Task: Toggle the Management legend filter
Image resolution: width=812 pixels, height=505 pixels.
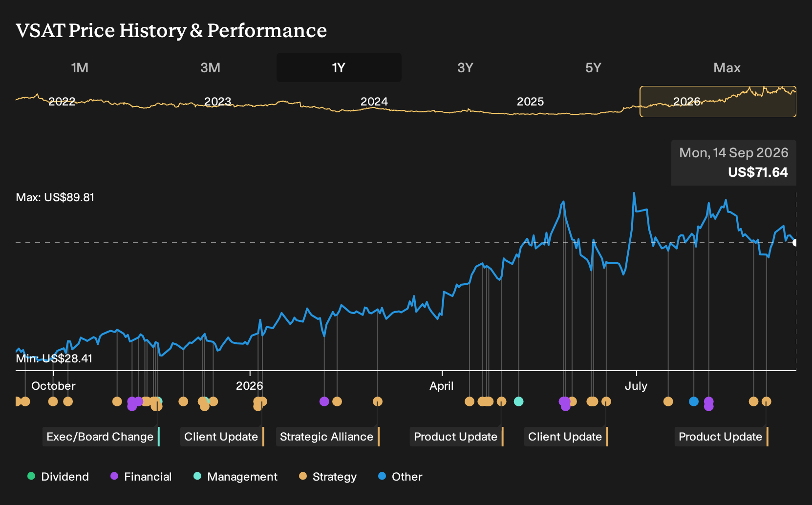Action: click(235, 477)
